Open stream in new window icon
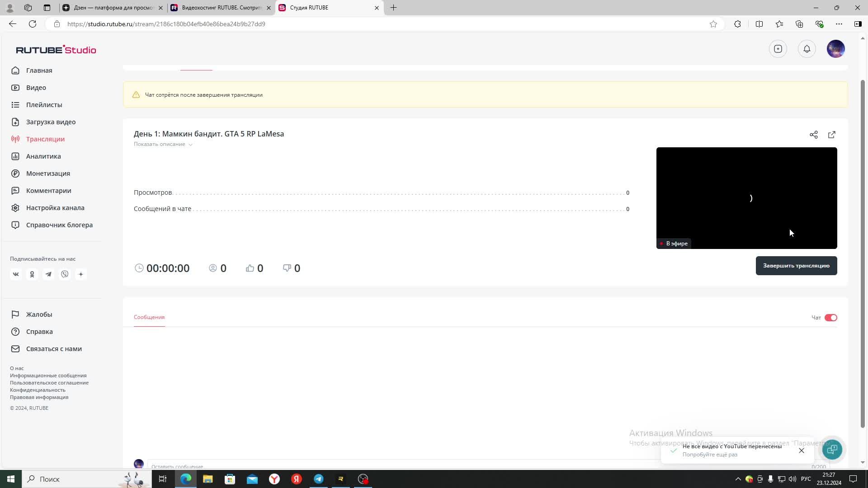 coord(831,135)
